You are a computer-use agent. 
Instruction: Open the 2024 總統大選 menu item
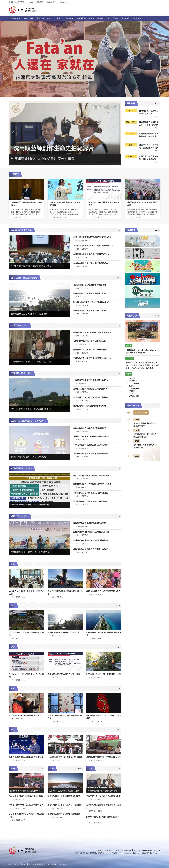(14, 18)
